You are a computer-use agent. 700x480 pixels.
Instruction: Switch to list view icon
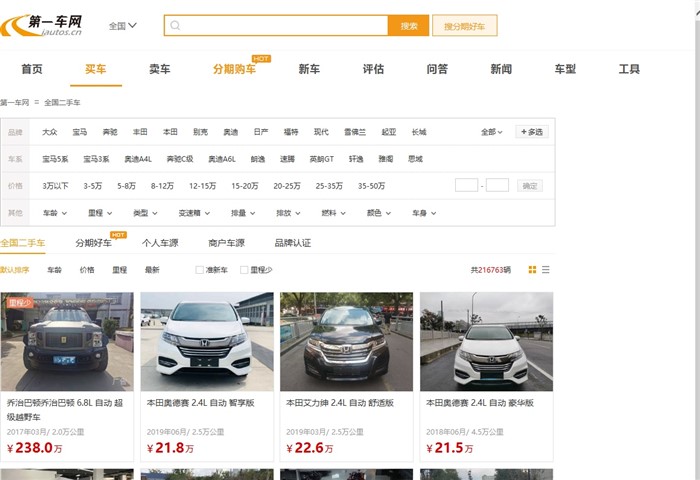pyautogui.click(x=546, y=270)
